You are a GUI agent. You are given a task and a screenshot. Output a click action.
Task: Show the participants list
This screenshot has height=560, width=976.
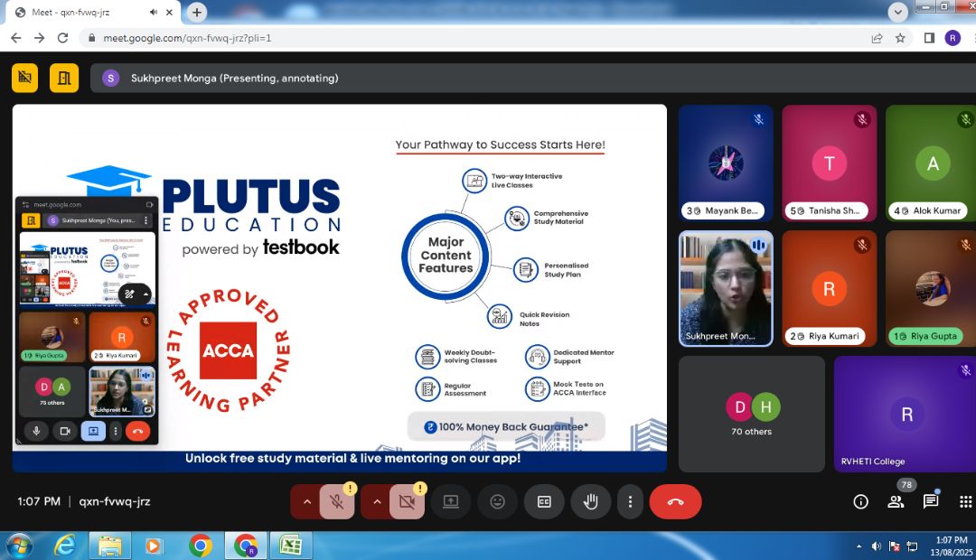[896, 502]
